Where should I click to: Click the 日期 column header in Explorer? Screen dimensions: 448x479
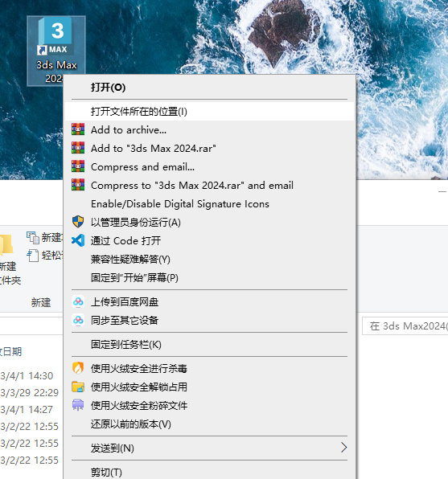11,351
